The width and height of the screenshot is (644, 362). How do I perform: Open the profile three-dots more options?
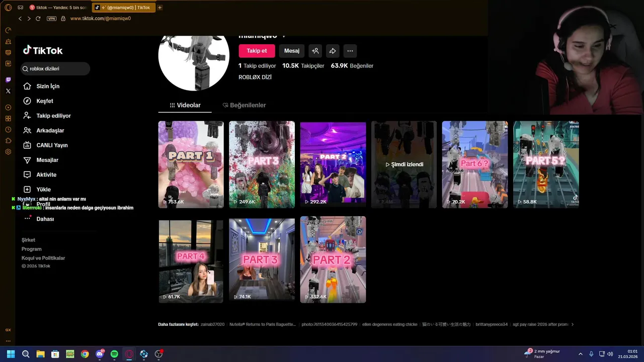(x=350, y=51)
